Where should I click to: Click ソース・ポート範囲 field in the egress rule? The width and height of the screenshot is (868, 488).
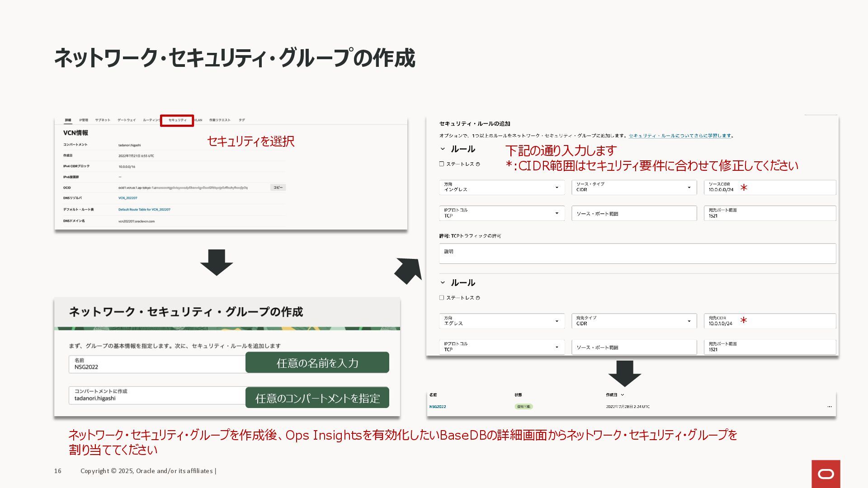click(x=634, y=347)
